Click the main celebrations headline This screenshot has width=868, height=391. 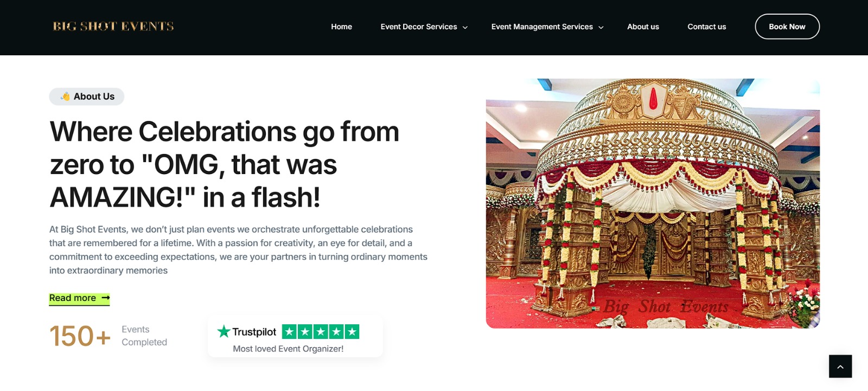click(x=224, y=164)
